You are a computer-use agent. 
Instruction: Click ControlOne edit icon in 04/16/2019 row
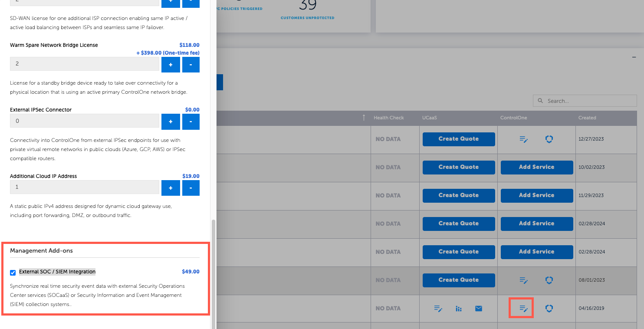point(523,309)
